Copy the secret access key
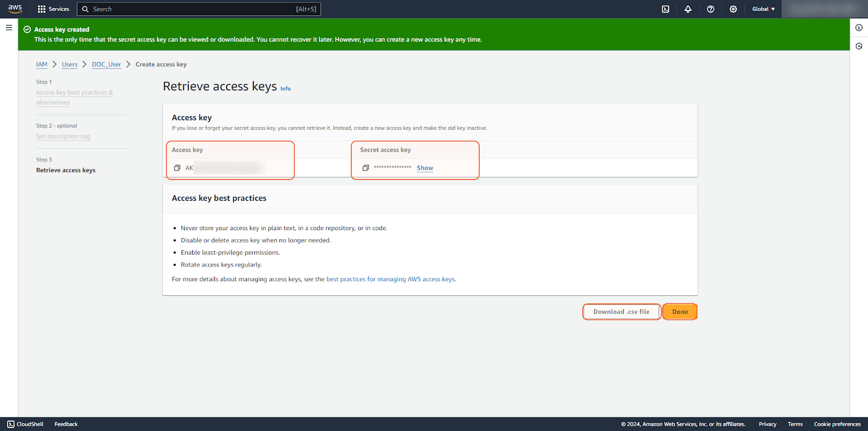Image resolution: width=868 pixels, height=431 pixels. click(366, 168)
